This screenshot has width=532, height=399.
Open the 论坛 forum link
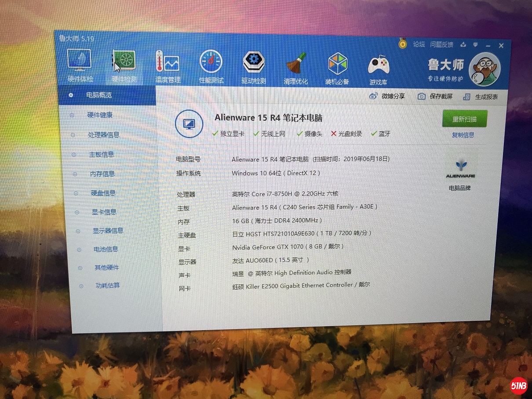[419, 44]
